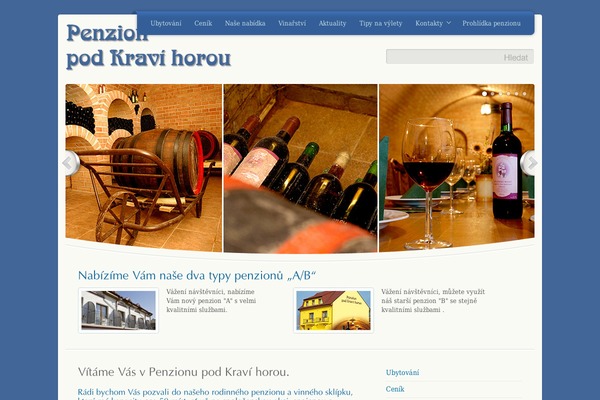The width and height of the screenshot is (600, 400).
Task: Select the second slideshow pagination dot
Action: click(492, 93)
